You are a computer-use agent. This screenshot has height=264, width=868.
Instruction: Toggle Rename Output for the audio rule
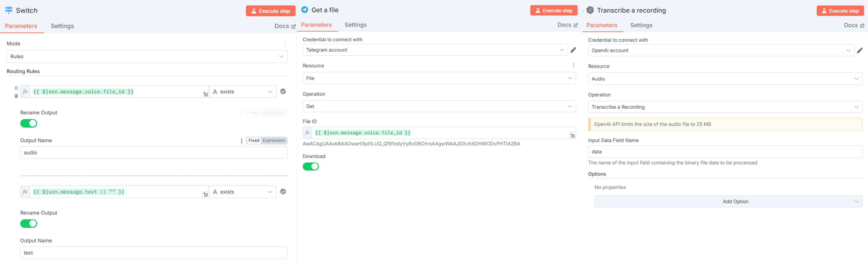(x=29, y=124)
